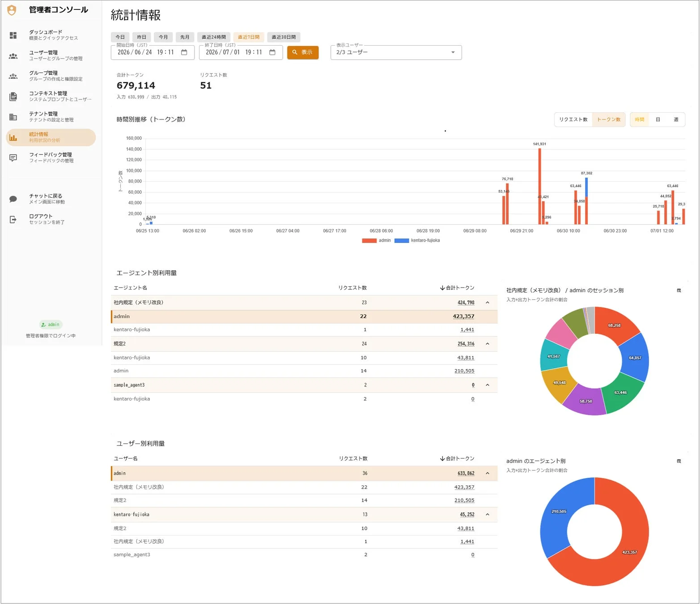Collapse the 規定2 agent row
This screenshot has height=604, width=700.
coord(488,344)
